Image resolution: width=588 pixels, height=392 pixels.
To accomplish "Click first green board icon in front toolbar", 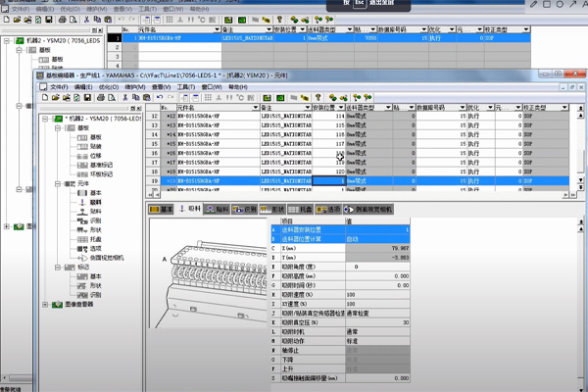I will (x=267, y=98).
